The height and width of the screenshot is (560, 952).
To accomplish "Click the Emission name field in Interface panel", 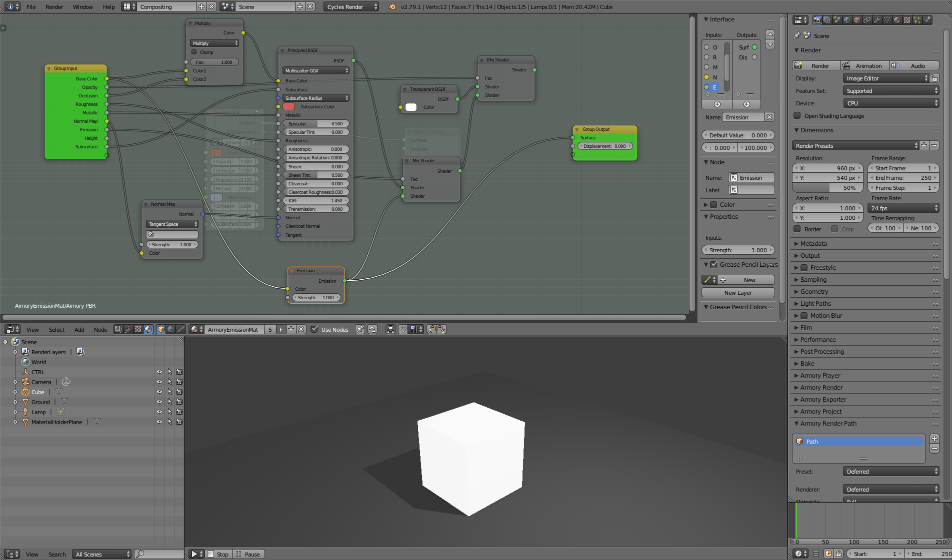I will pos(743,117).
